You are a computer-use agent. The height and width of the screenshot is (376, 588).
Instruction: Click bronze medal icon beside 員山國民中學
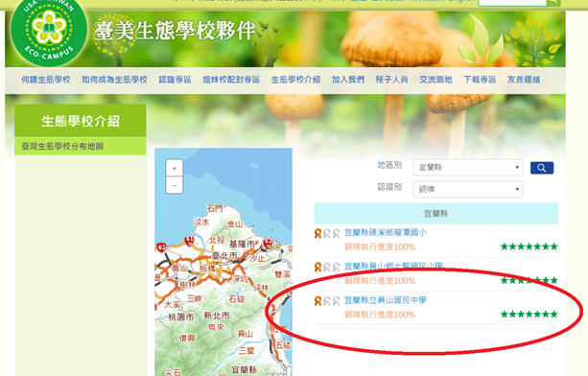[318, 300]
